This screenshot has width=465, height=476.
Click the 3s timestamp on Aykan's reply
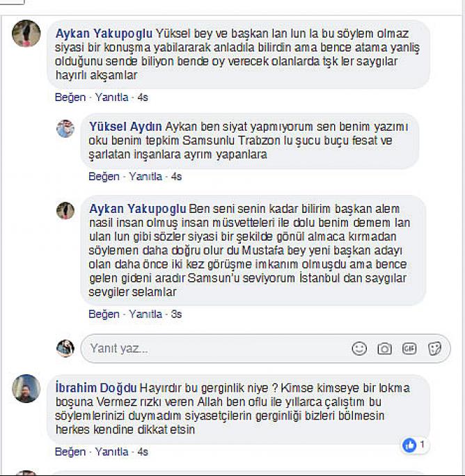(x=176, y=314)
